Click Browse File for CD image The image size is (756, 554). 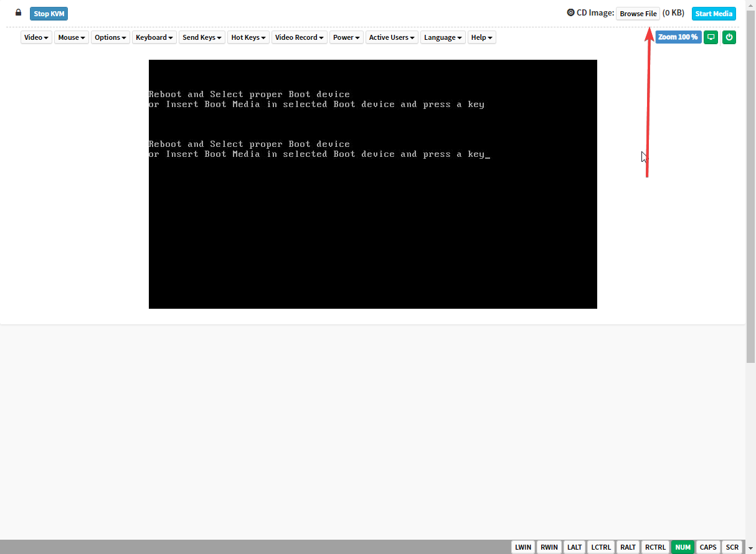pos(638,14)
